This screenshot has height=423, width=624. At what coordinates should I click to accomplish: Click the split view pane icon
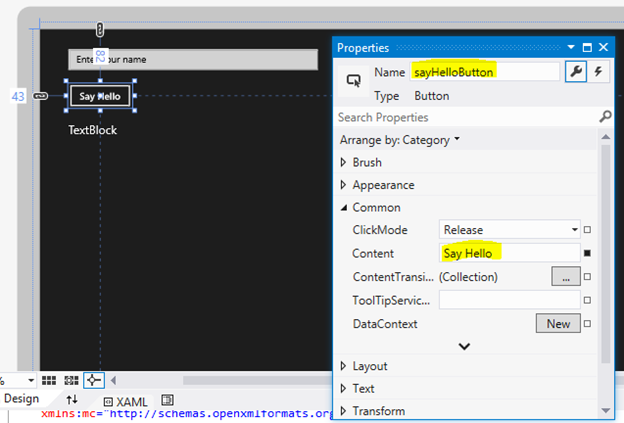click(x=168, y=400)
